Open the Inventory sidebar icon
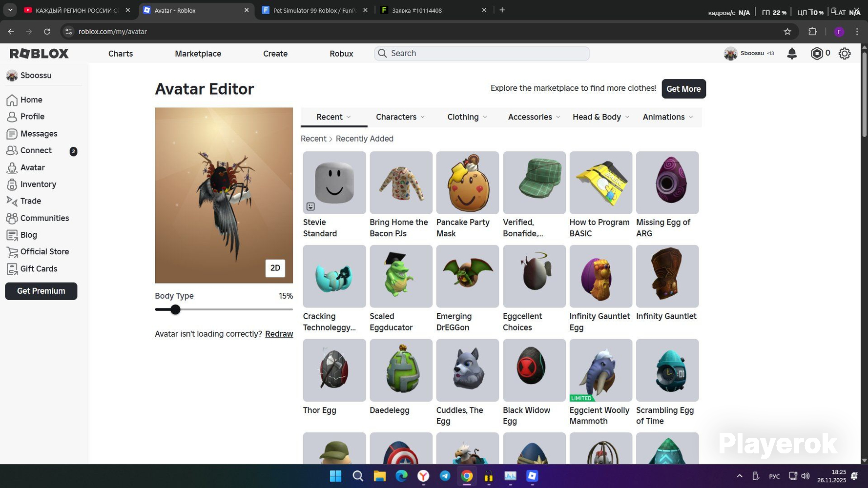The width and height of the screenshot is (868, 488). [x=12, y=184]
